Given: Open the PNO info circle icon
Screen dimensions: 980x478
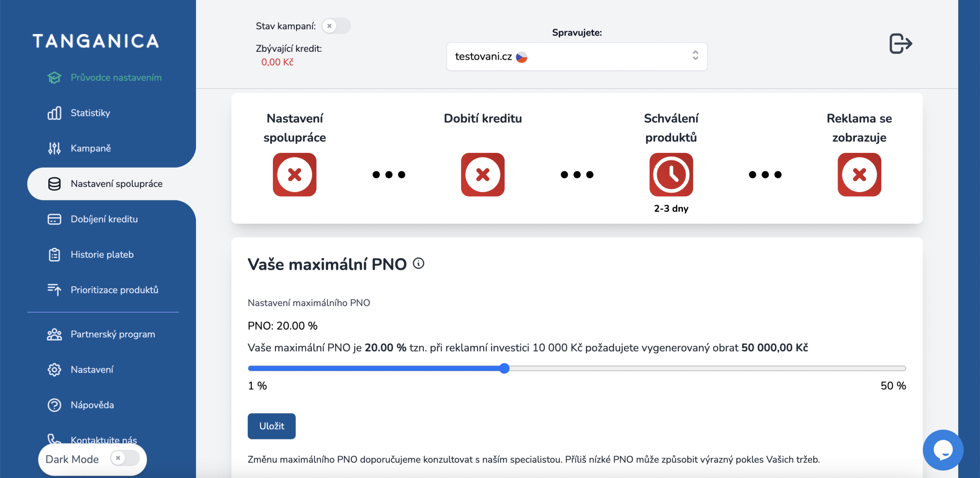Looking at the screenshot, I should (418, 264).
